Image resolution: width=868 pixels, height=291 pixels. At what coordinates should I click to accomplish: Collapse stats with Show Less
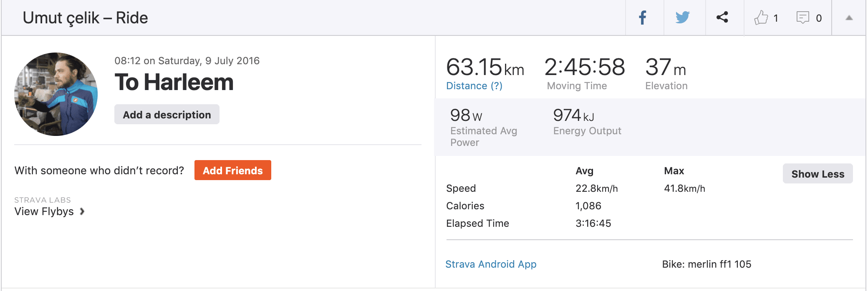point(818,173)
